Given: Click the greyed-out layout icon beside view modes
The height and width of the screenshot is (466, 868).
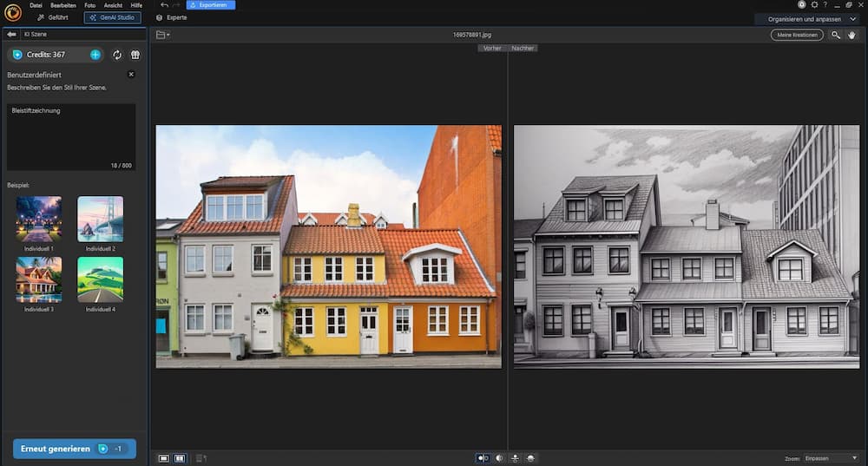Looking at the screenshot, I should coord(201,458).
